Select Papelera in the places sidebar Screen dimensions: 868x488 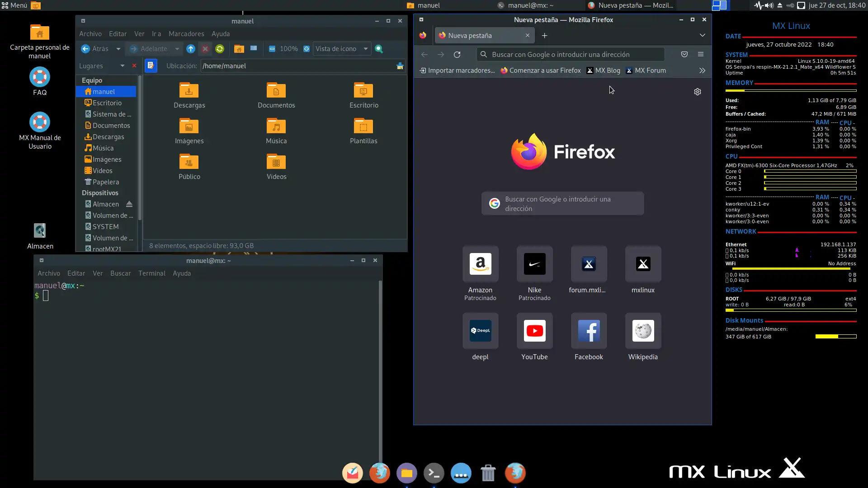[106, 182]
